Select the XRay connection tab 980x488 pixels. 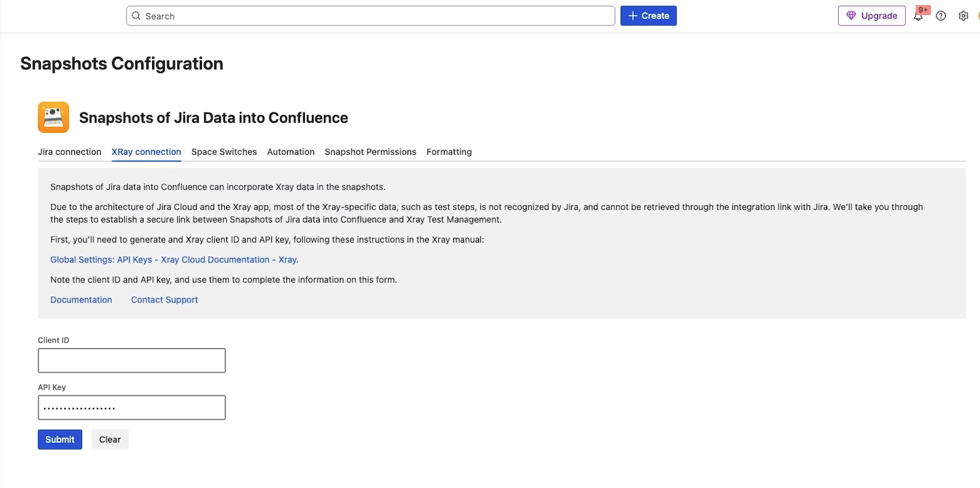[146, 152]
